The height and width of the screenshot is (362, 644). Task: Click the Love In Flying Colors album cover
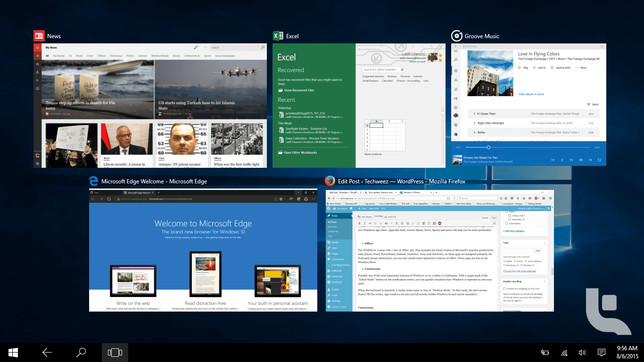point(490,73)
